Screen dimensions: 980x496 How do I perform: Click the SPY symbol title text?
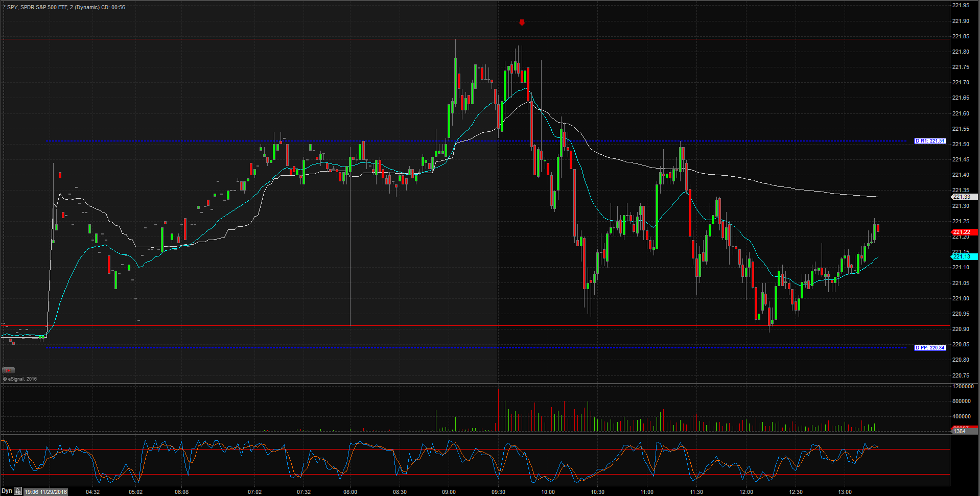[x=66, y=7]
